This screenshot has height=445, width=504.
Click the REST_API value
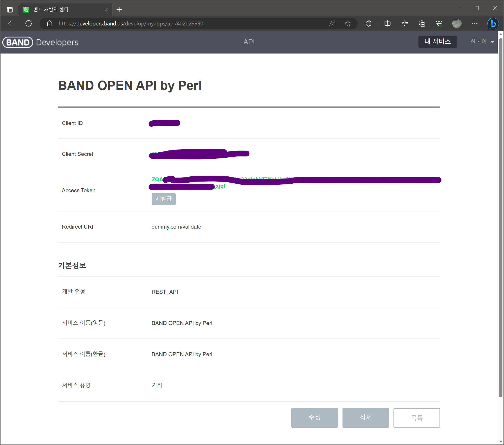(165, 292)
